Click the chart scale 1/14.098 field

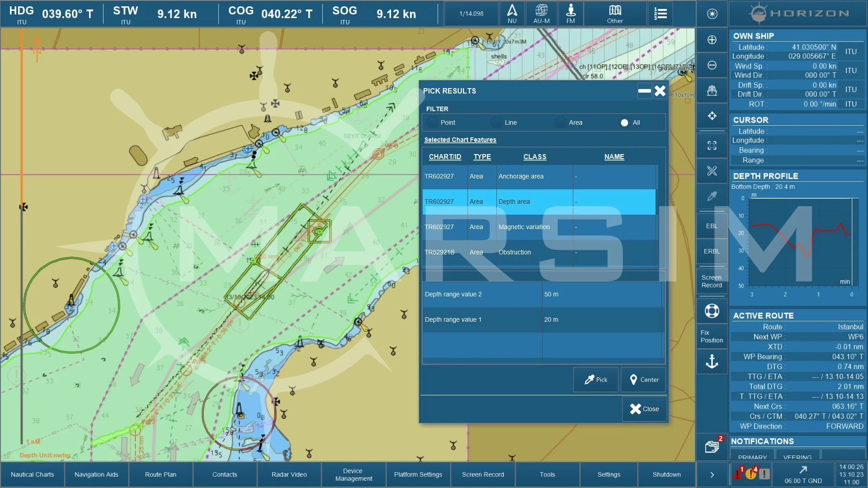pyautogui.click(x=472, y=14)
